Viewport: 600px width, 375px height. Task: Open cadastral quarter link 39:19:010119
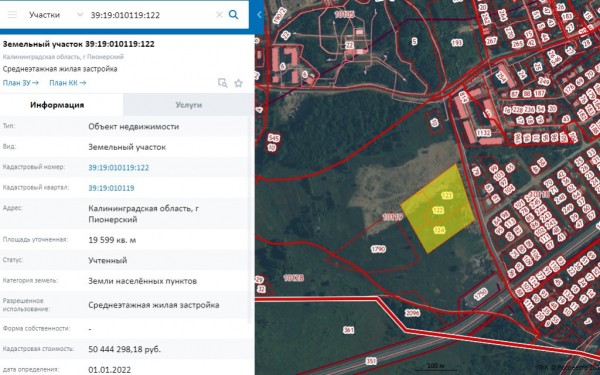tap(111, 188)
